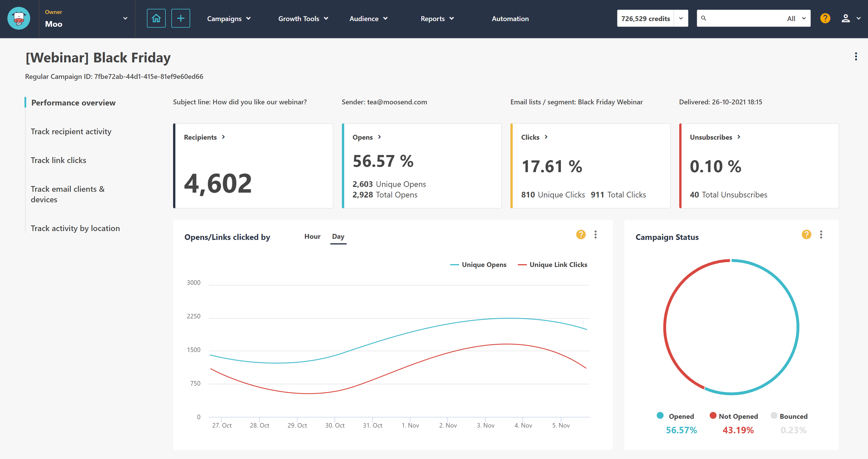Open Track link clicks section

point(59,160)
